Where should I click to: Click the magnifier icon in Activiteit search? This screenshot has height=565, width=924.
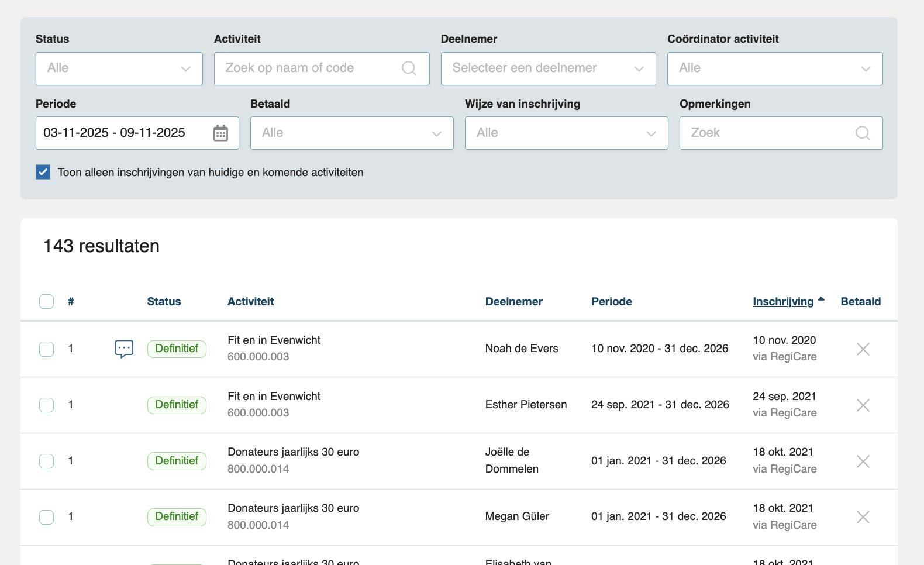tap(409, 68)
